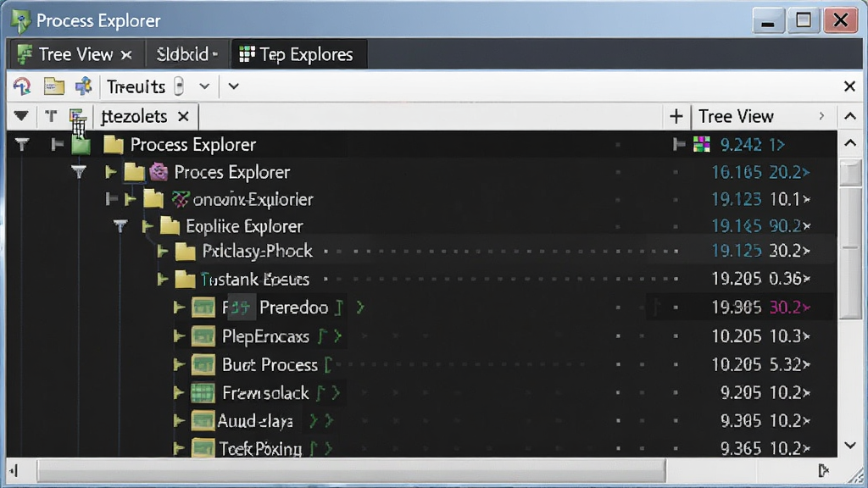The image size is (868, 488).
Task: Select the PlepErncaxs row
Action: (422, 335)
